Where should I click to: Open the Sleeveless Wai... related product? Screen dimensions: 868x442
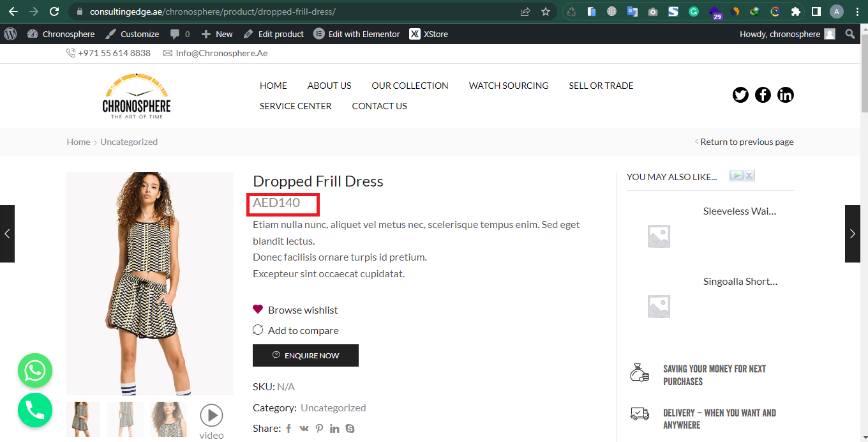[740, 211]
